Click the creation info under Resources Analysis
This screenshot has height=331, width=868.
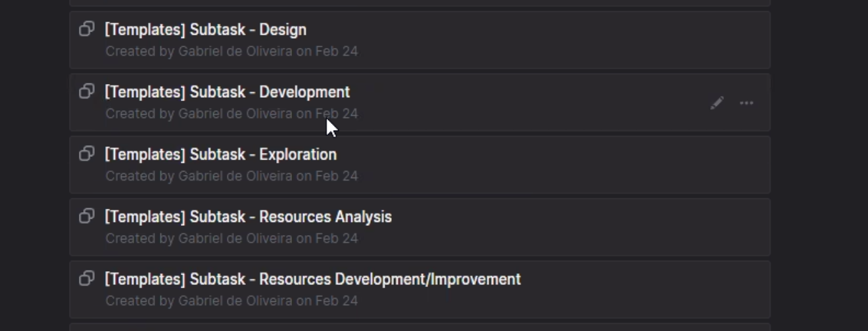[231, 238]
